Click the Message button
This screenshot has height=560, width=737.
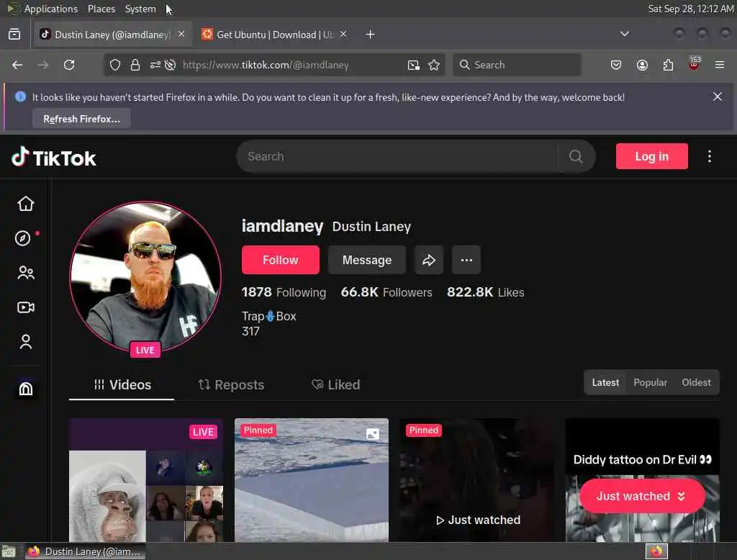(x=366, y=260)
